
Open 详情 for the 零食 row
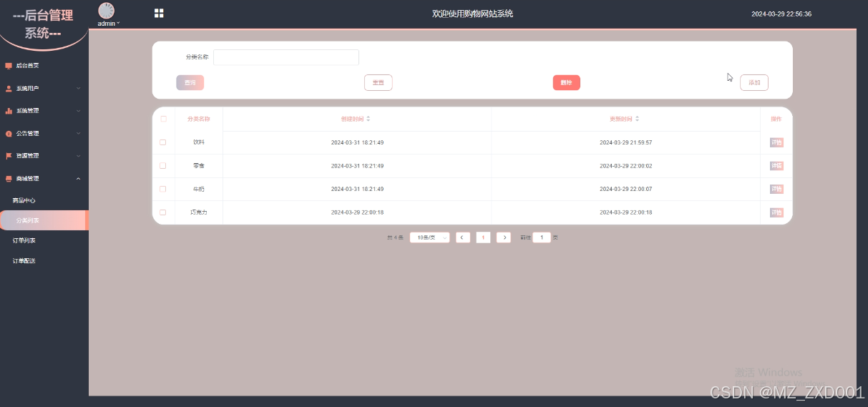click(776, 166)
